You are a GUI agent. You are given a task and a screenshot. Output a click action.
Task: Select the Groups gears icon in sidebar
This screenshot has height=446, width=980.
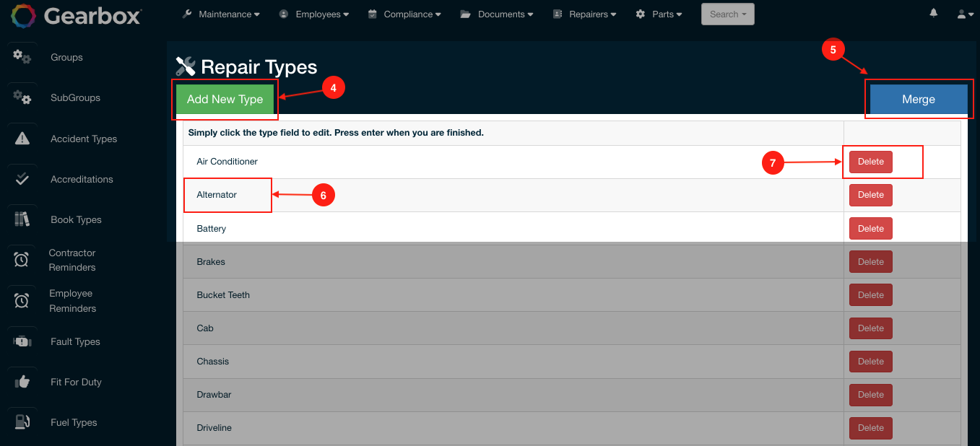point(22,57)
